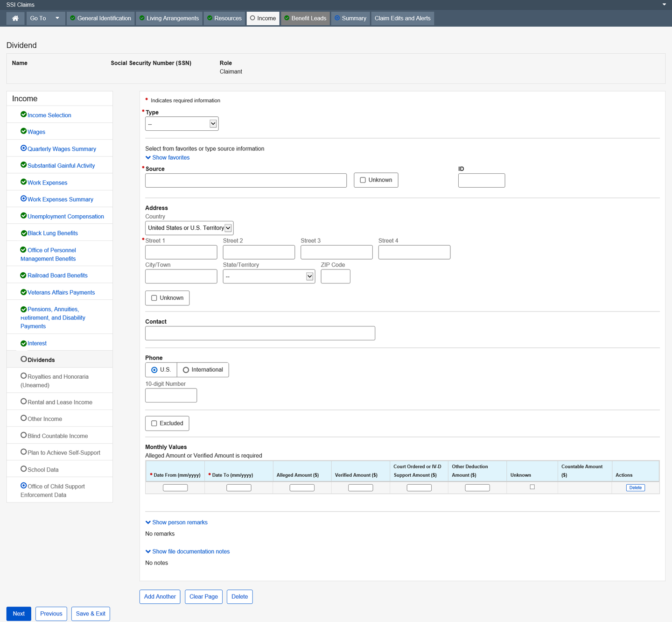Open the Go To menu
The height and width of the screenshot is (622, 672).
pos(45,18)
